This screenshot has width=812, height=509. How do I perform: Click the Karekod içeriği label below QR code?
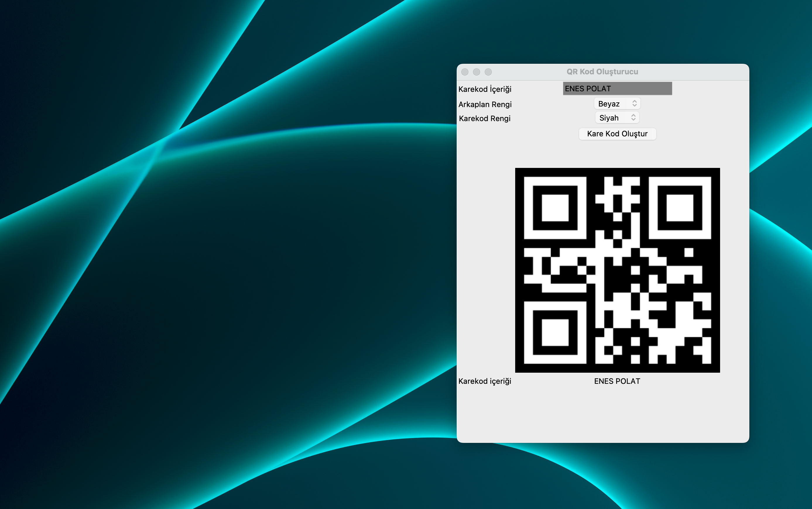(x=485, y=381)
